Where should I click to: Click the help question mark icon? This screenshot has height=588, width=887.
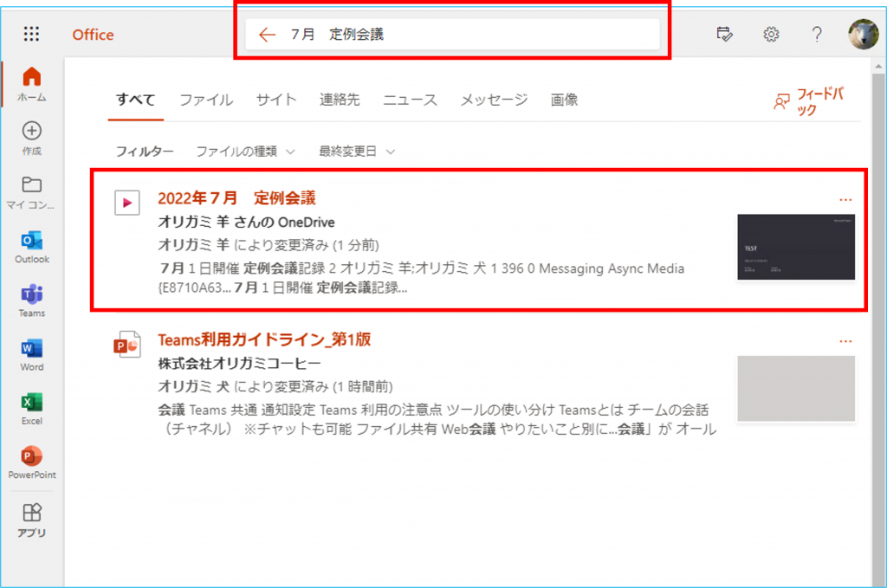(x=817, y=35)
